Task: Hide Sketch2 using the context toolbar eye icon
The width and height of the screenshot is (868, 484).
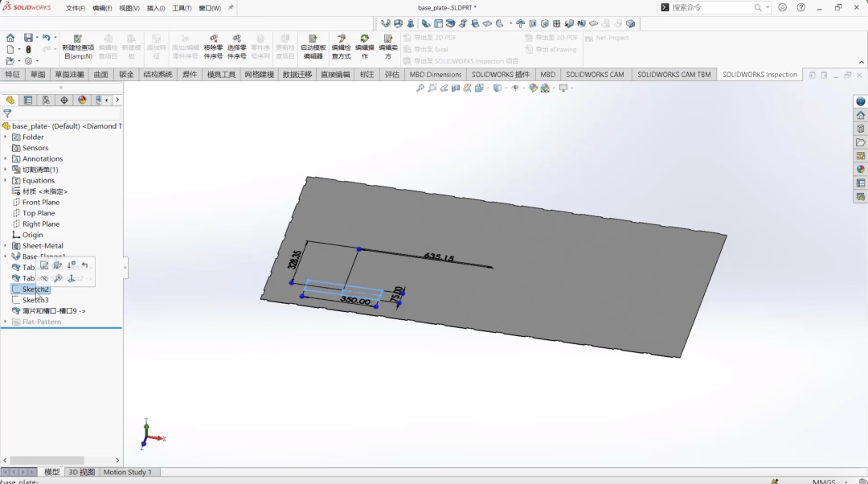Action: (44, 277)
